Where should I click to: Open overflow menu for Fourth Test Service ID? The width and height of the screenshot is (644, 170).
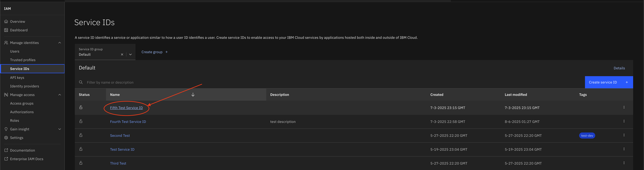[624, 121]
